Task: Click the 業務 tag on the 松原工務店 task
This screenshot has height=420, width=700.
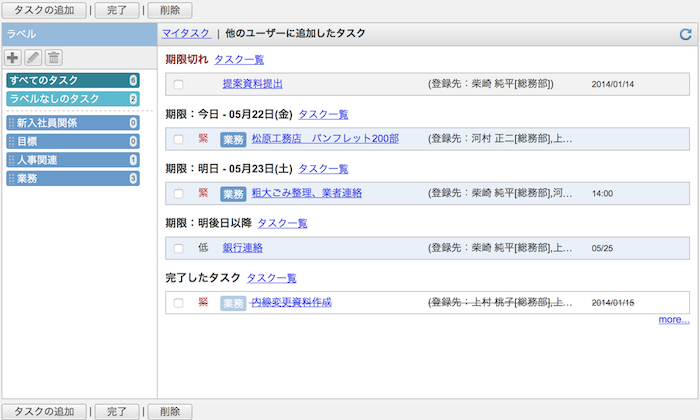Action: [233, 139]
